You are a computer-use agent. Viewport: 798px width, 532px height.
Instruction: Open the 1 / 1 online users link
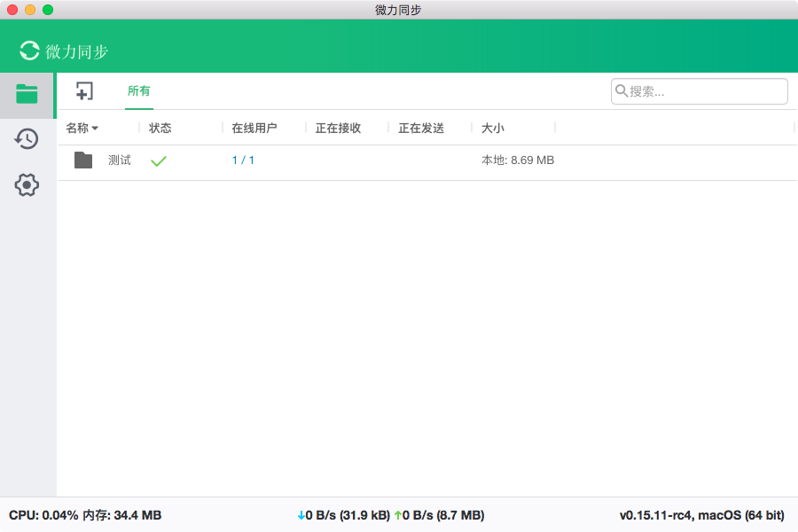(x=243, y=160)
